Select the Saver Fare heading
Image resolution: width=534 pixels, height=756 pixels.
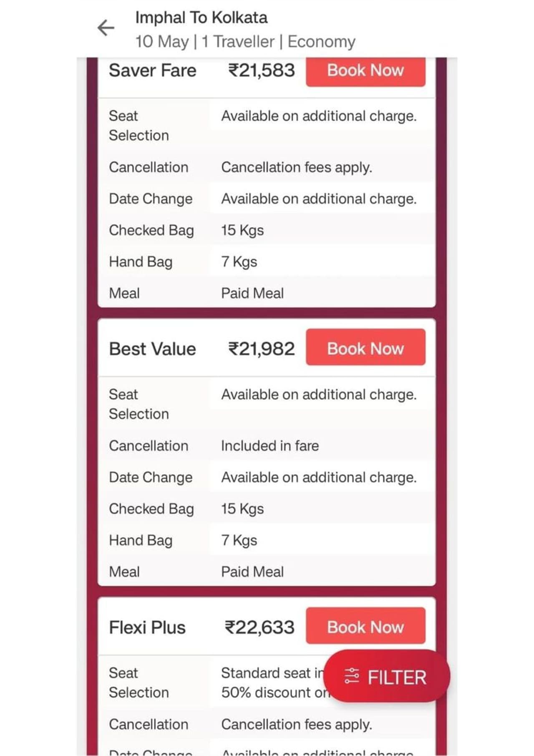tap(152, 71)
